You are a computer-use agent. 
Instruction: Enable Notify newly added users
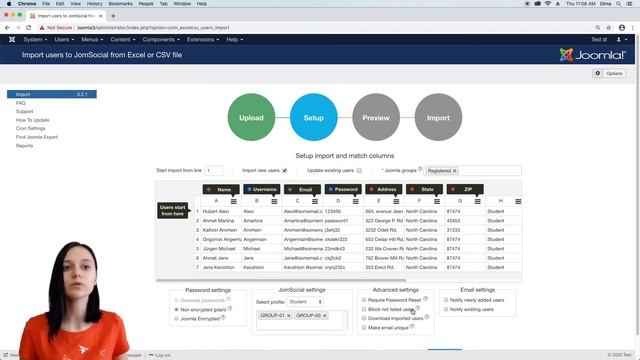tap(446, 300)
